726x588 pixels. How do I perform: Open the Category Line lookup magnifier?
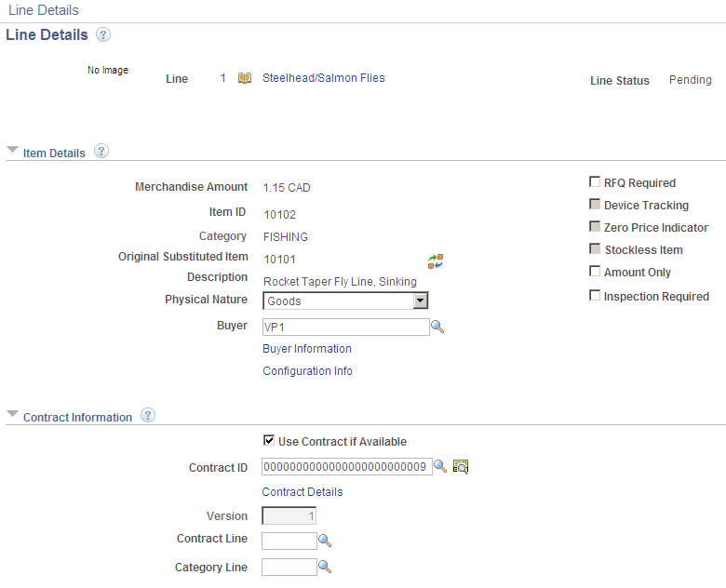pos(325,567)
